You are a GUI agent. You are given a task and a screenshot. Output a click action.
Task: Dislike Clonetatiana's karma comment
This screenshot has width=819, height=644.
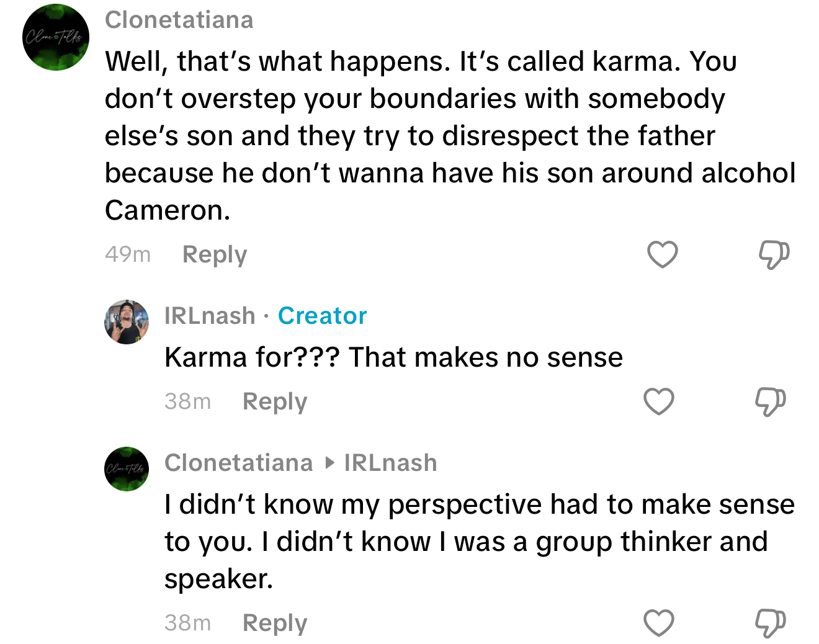coord(774,254)
